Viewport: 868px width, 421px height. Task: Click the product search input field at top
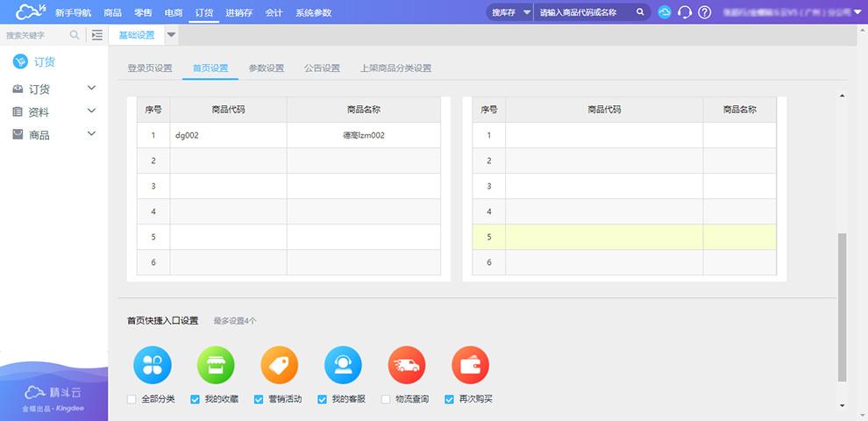point(584,12)
